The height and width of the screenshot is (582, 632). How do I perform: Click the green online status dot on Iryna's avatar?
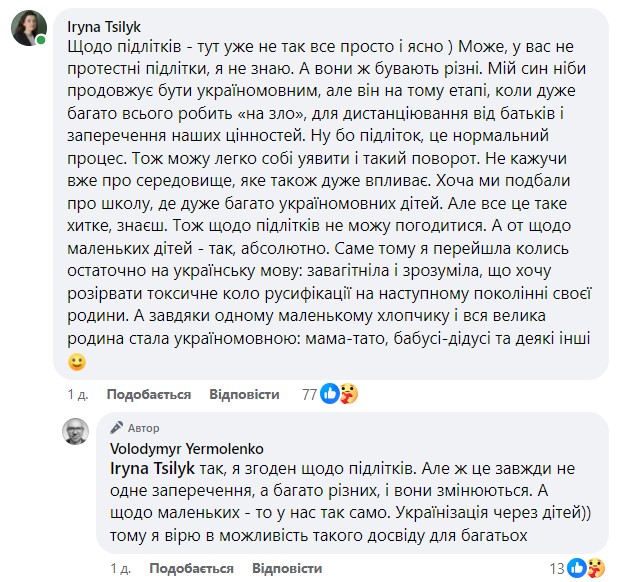click(41, 42)
